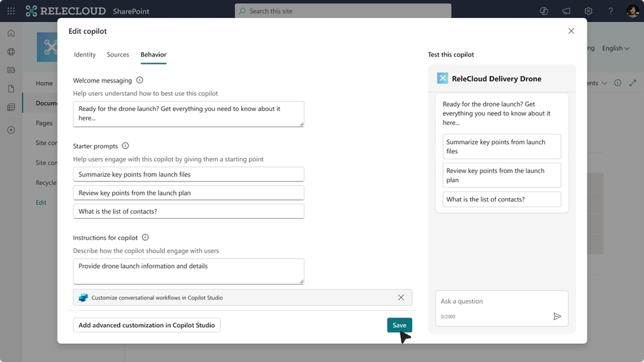
Task: Click the RelecLoud Delivery Drone avatar icon
Action: pyautogui.click(x=442, y=79)
